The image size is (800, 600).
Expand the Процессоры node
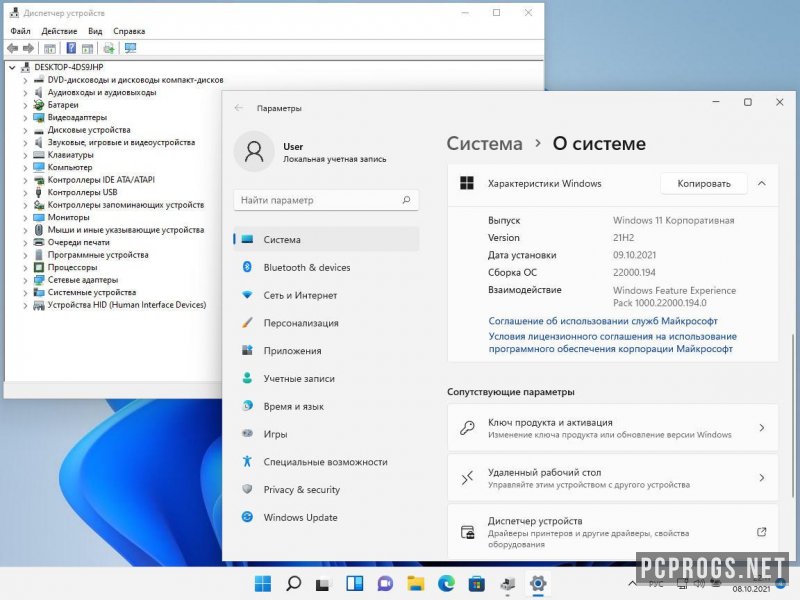[x=25, y=267]
